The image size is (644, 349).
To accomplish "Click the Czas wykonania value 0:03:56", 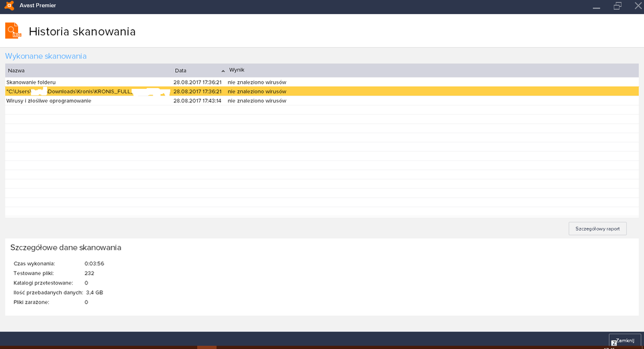I will [94, 263].
